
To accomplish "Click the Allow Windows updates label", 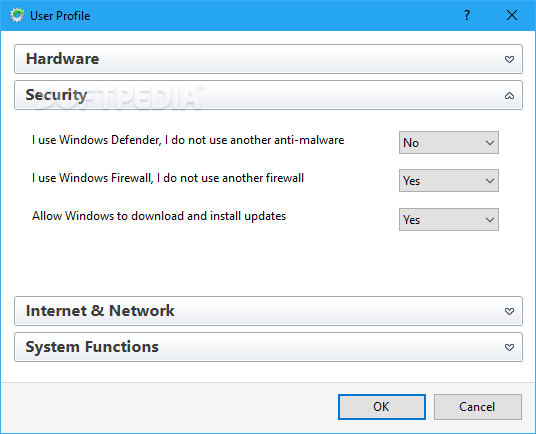I will [159, 216].
